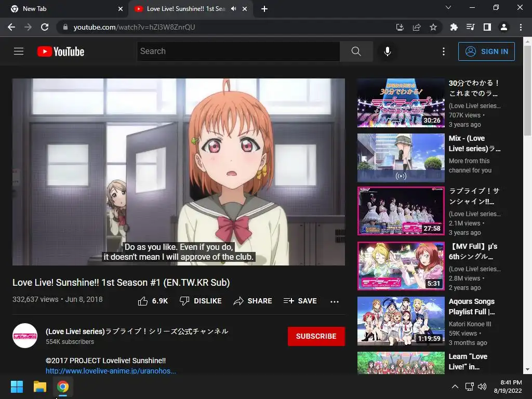Image resolution: width=532 pixels, height=399 pixels.
Task: Reload the YouTube page
Action: click(x=45, y=27)
